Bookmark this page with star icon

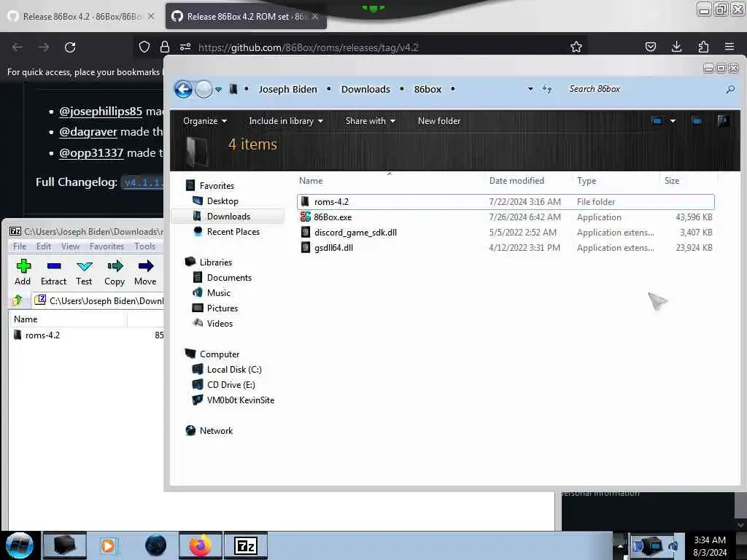[576, 47]
